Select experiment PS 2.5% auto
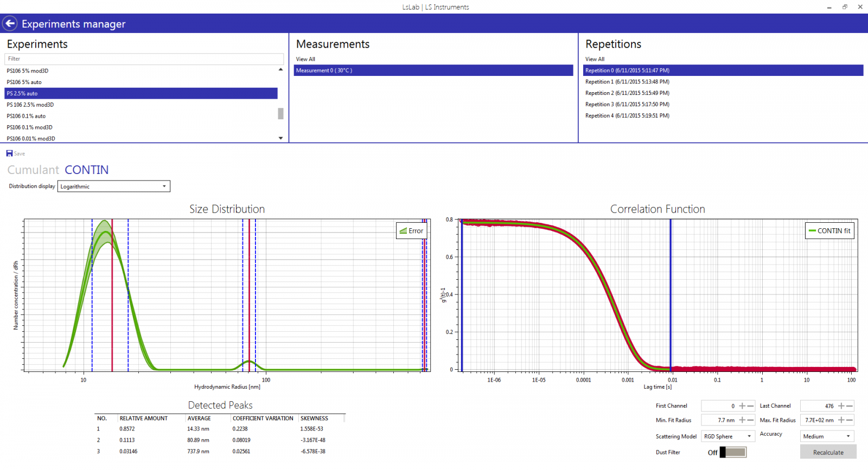This screenshot has width=868, height=470. click(141, 93)
